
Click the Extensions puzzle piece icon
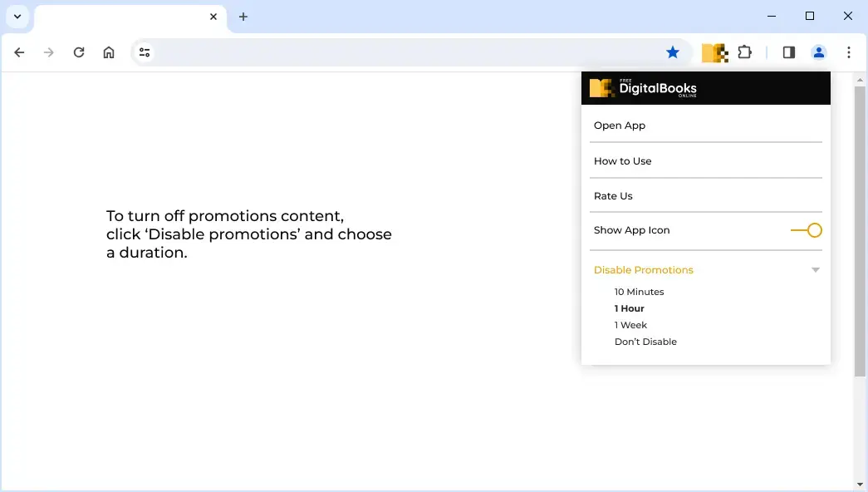point(744,52)
